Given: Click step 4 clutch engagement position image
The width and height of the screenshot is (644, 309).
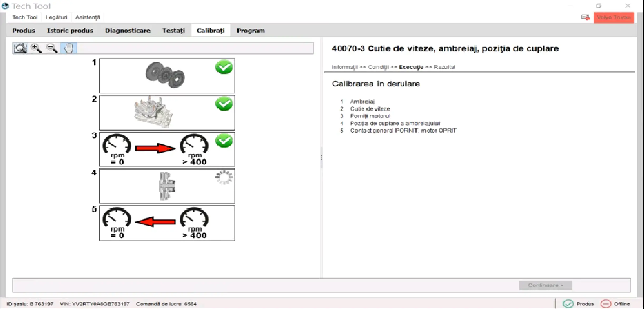Looking at the screenshot, I should (167, 186).
